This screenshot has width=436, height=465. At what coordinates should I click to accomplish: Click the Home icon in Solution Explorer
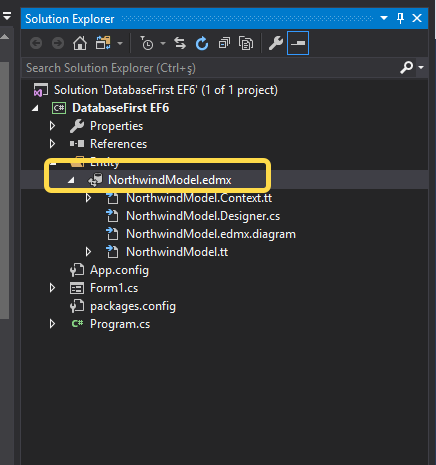80,43
